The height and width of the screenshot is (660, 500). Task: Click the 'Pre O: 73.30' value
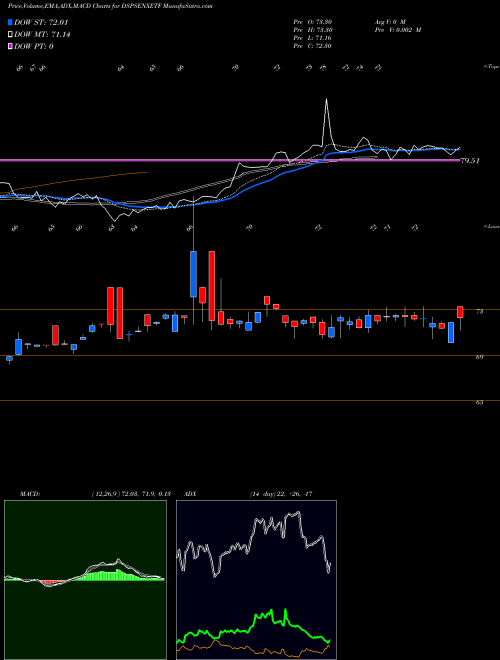click(x=312, y=22)
